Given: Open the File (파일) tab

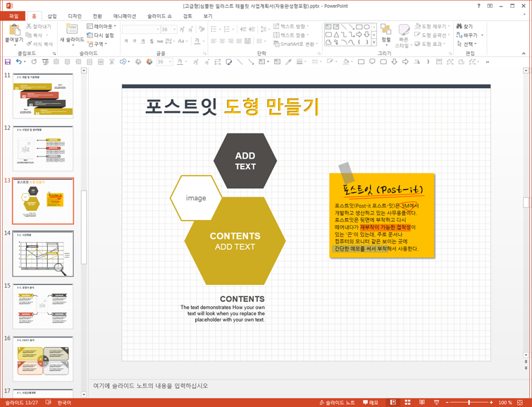Looking at the screenshot, I should [x=13, y=16].
